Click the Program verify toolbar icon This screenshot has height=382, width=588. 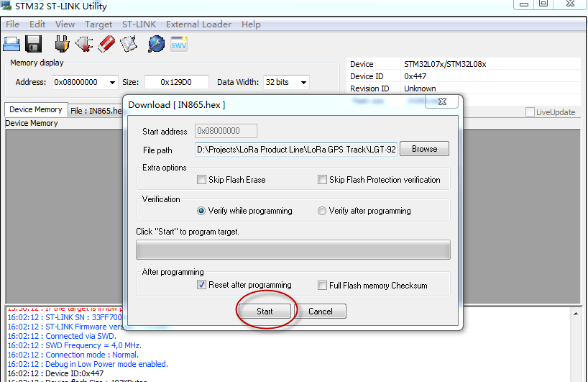pyautogui.click(x=129, y=44)
